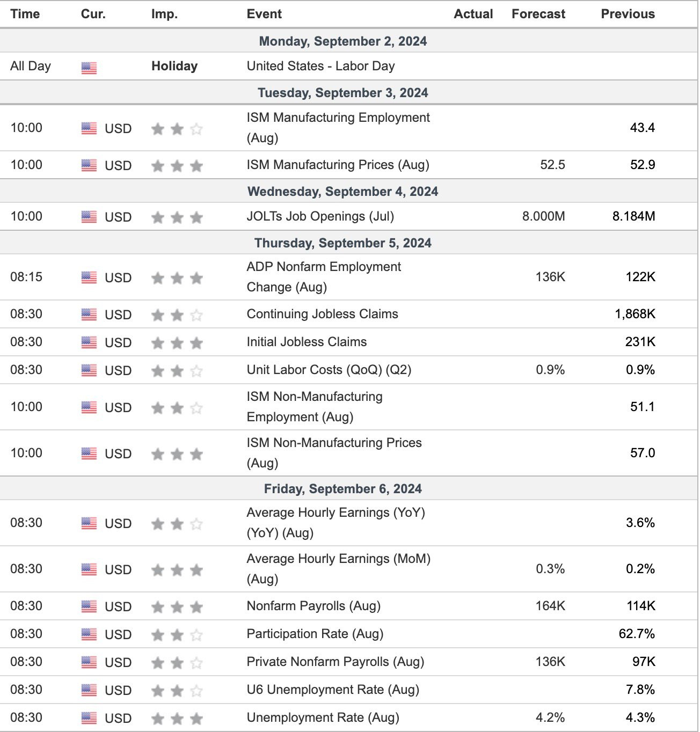Open Nonfarm Payrolls (Aug) event
This screenshot has height=732, width=700.
click(313, 606)
